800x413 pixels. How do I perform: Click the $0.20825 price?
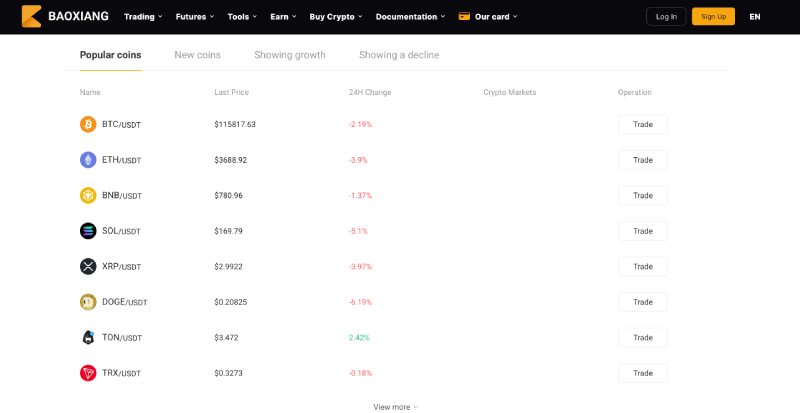(231, 302)
